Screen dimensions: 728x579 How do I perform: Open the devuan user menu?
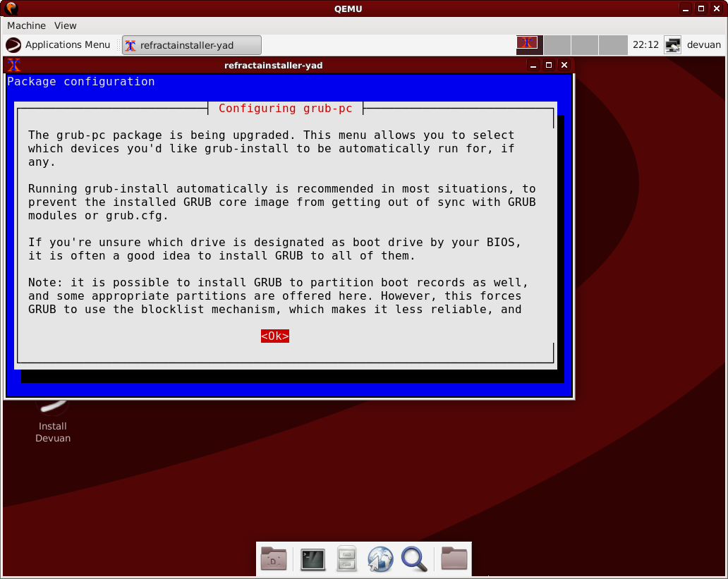coord(703,45)
